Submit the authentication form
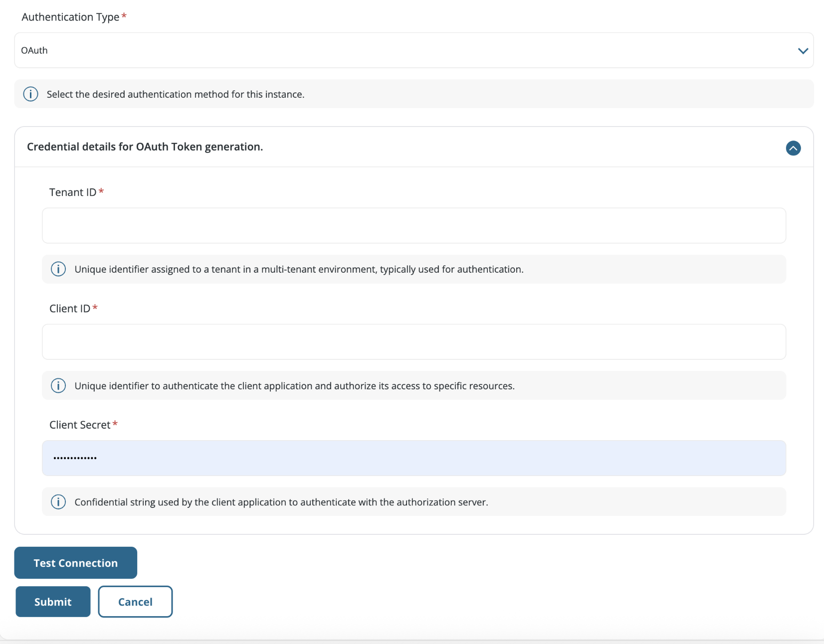Screen dimensions: 824x644 (53, 602)
